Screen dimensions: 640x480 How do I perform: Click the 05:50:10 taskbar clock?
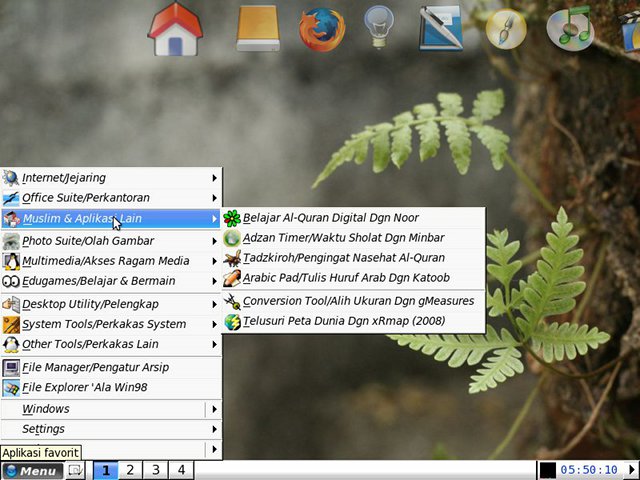click(x=589, y=470)
